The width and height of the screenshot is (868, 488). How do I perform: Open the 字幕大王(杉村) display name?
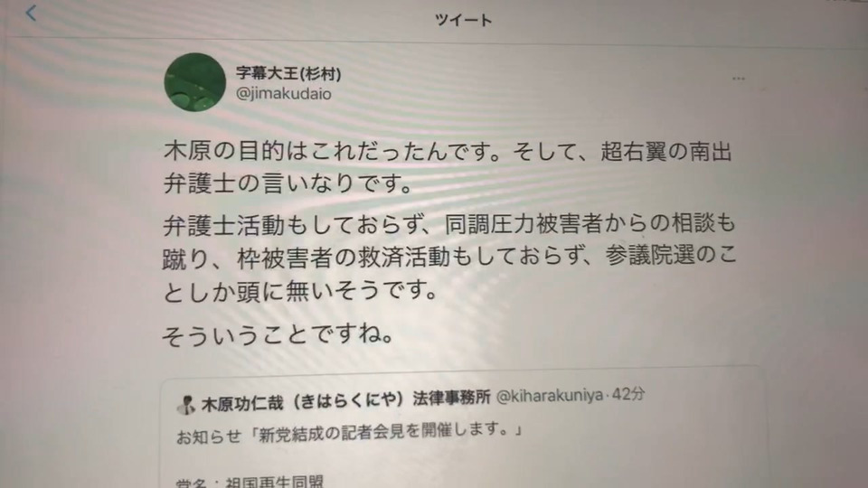coord(288,73)
